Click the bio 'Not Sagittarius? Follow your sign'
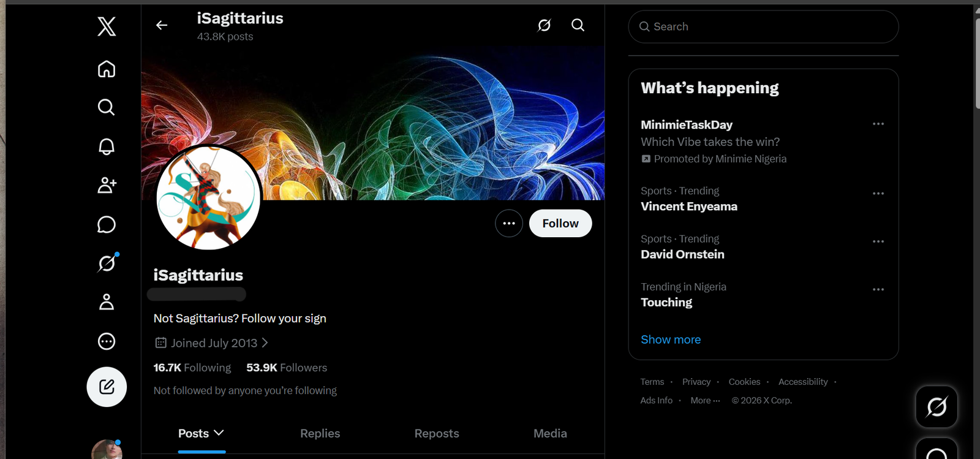The image size is (980, 459). (x=239, y=319)
